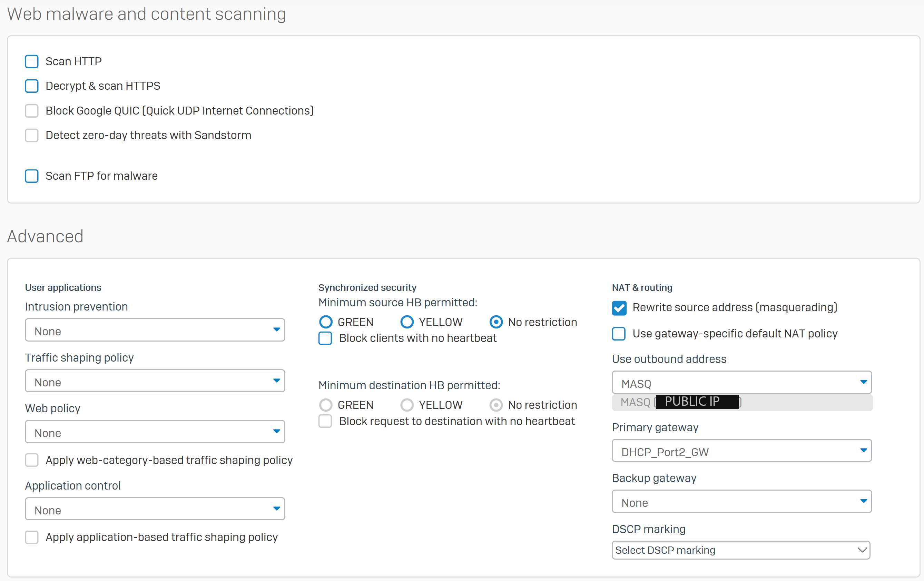924x581 pixels.
Task: Enable the Scan HTTP checkbox
Action: coord(31,61)
